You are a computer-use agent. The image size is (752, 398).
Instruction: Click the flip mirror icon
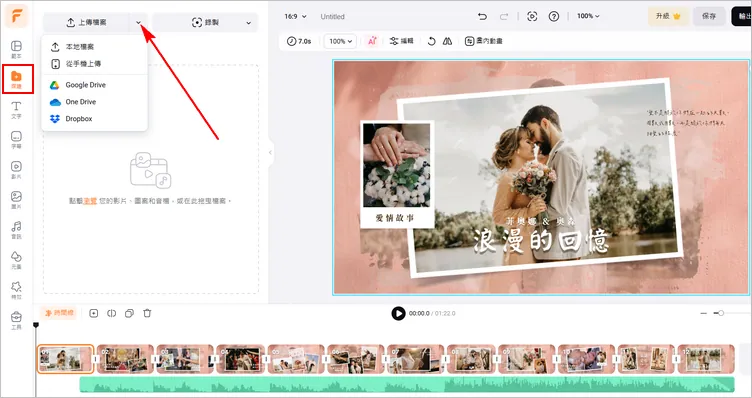point(447,41)
